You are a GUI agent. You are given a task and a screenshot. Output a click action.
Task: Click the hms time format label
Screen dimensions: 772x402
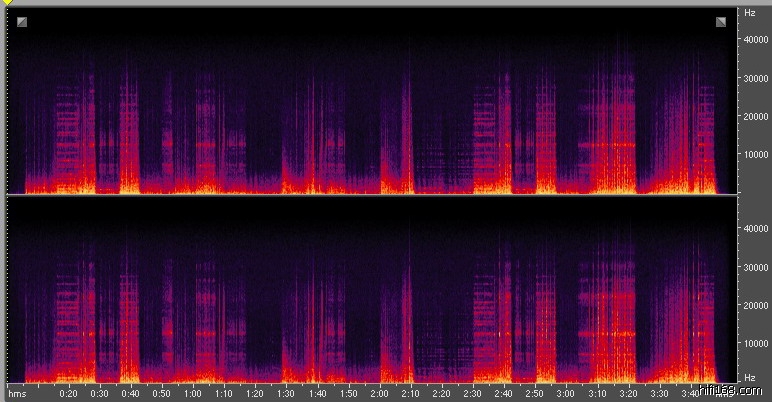pyautogui.click(x=17, y=394)
